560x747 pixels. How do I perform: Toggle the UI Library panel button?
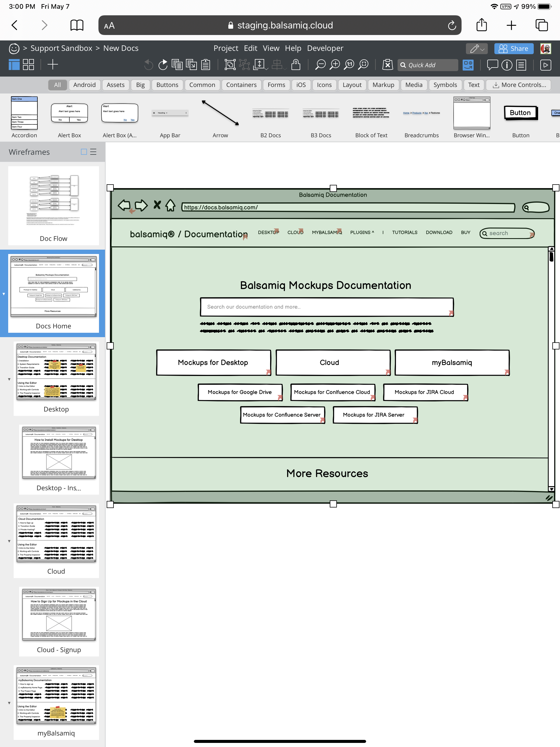point(468,65)
